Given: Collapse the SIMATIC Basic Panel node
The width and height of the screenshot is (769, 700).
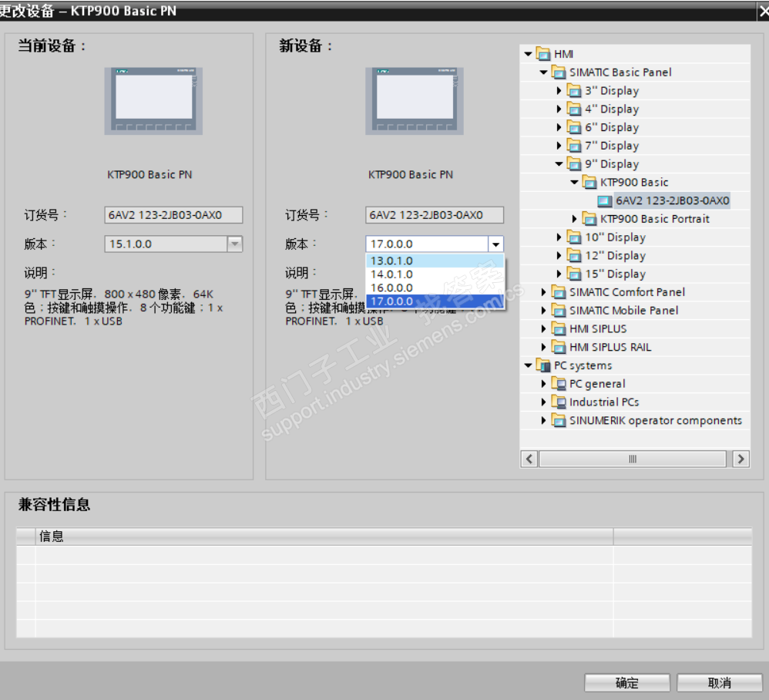Looking at the screenshot, I should (543, 72).
